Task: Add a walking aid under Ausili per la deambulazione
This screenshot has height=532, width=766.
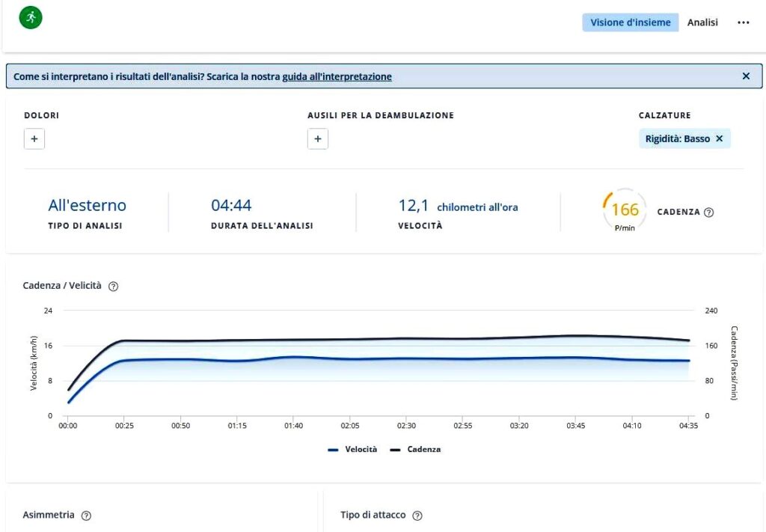Action: point(318,138)
